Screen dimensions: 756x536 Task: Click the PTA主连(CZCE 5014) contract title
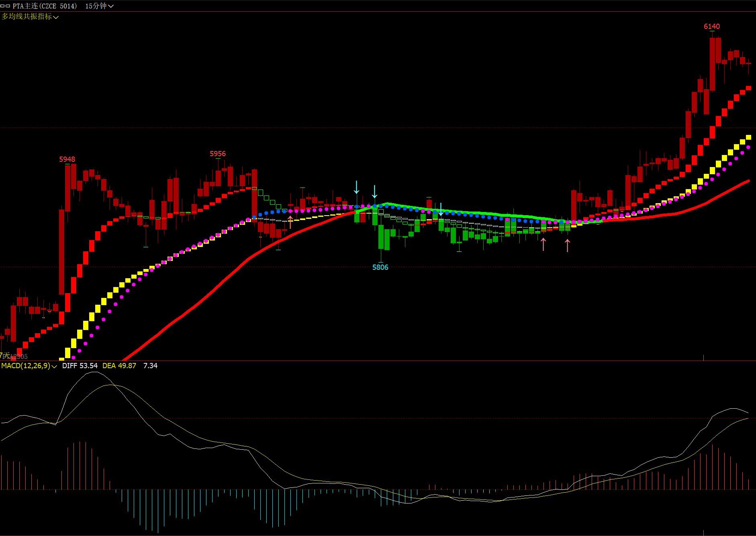45,6
